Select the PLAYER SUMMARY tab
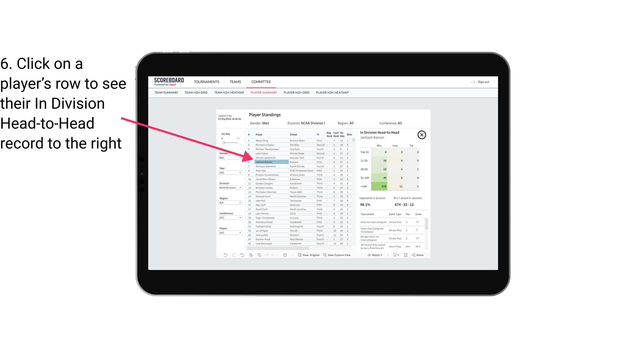This screenshot has width=644, height=346. (263, 92)
